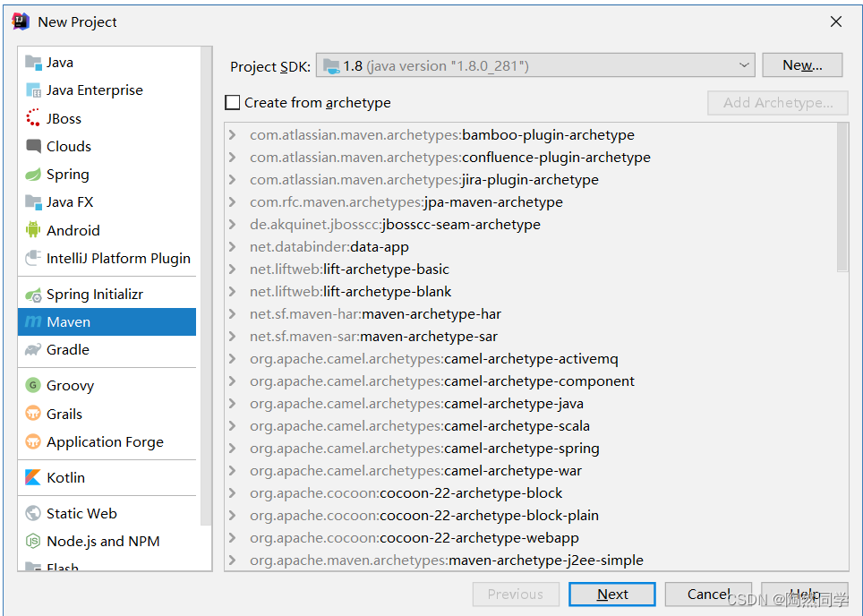Click the IntelliJ logo in title bar
The width and height of the screenshot is (863, 616).
click(x=21, y=21)
